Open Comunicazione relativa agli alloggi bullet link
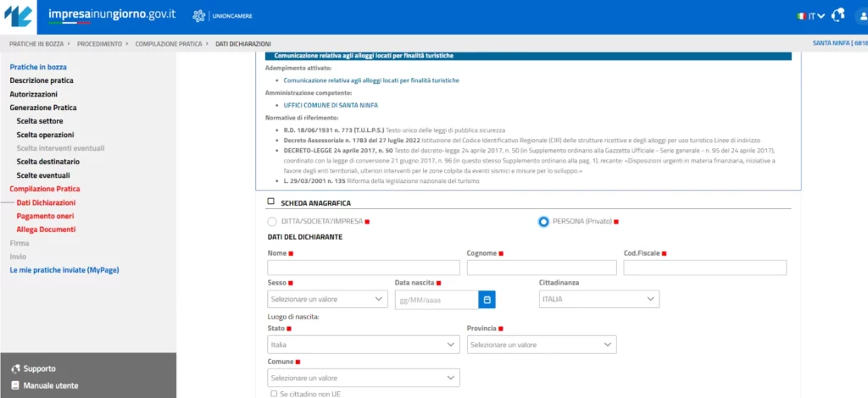 pyautogui.click(x=371, y=80)
